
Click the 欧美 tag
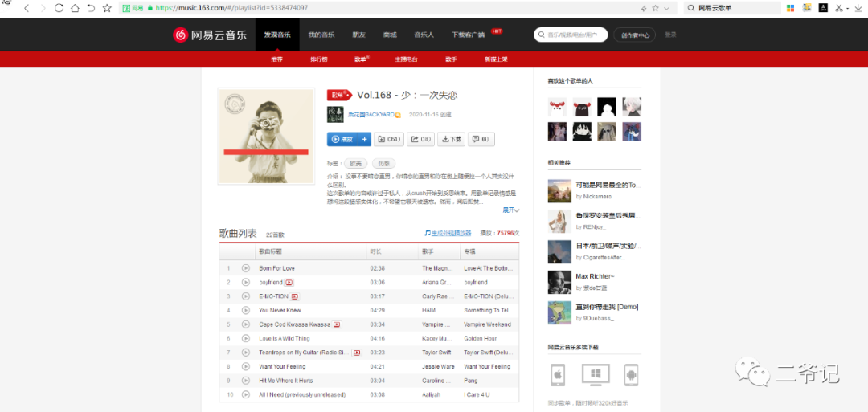[x=355, y=164]
